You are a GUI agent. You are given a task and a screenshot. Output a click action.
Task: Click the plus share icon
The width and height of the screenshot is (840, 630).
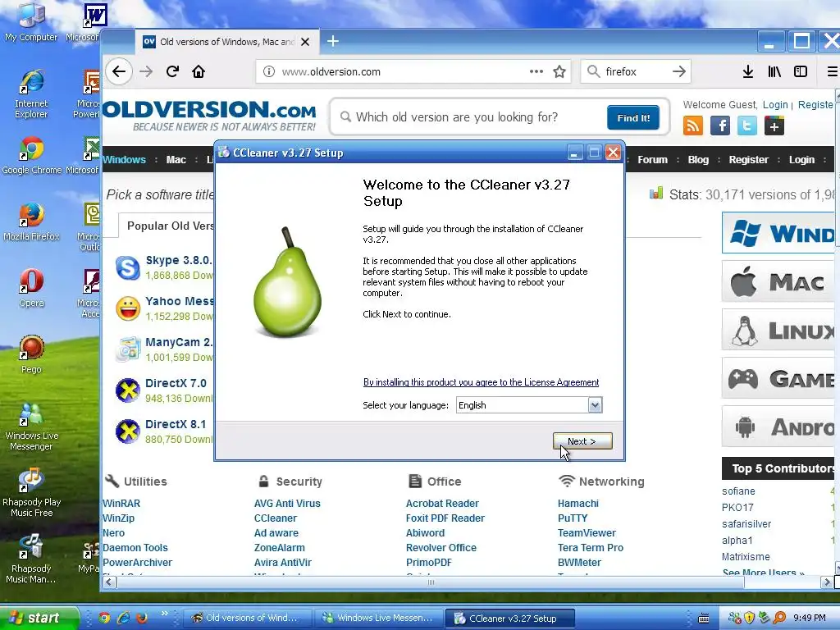click(774, 126)
